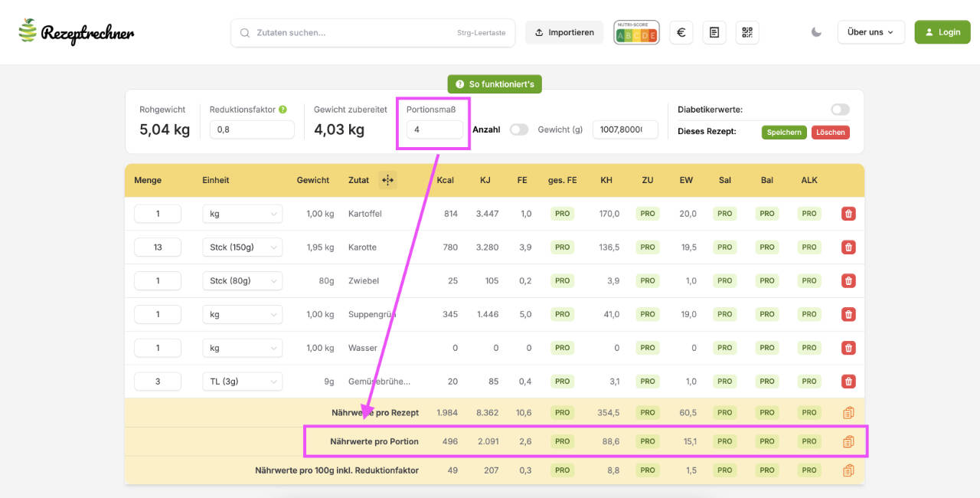Click the Reduktionsfaktor help icon
Image resolution: width=980 pixels, height=498 pixels.
click(283, 110)
